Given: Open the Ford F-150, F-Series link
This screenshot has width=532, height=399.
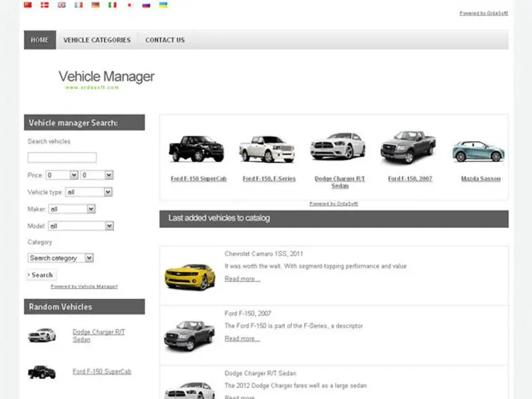Looking at the screenshot, I should 269,178.
